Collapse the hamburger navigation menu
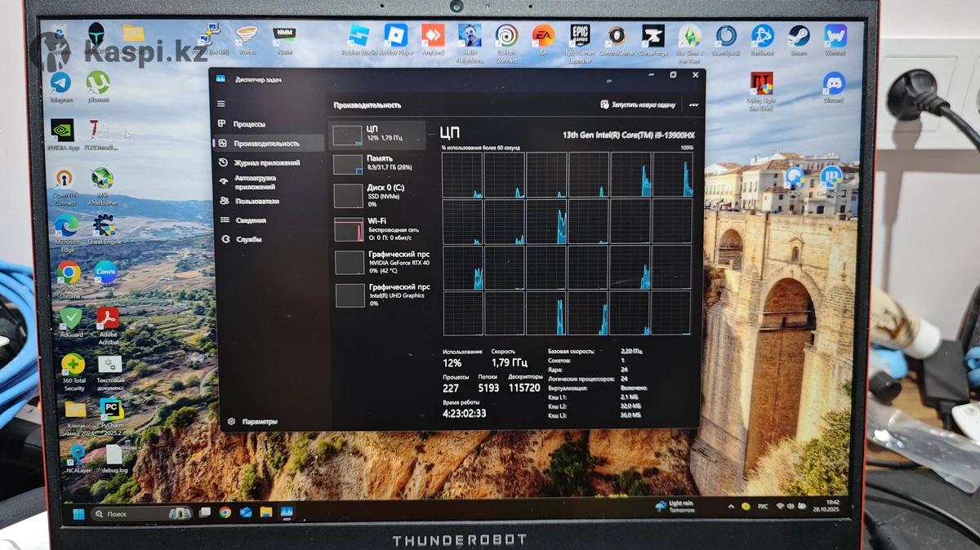The height and width of the screenshot is (550, 980). coord(220,104)
